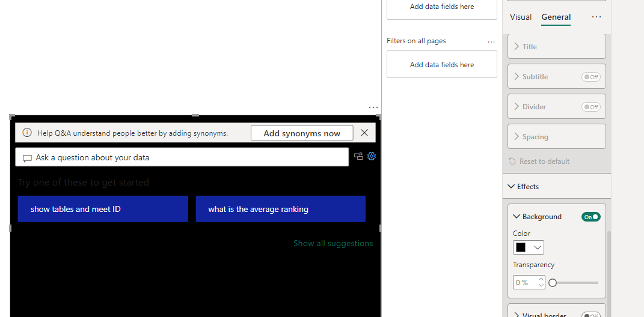644x317 pixels.
Task: Click the chat bubble icon in question box
Action: 27,158
